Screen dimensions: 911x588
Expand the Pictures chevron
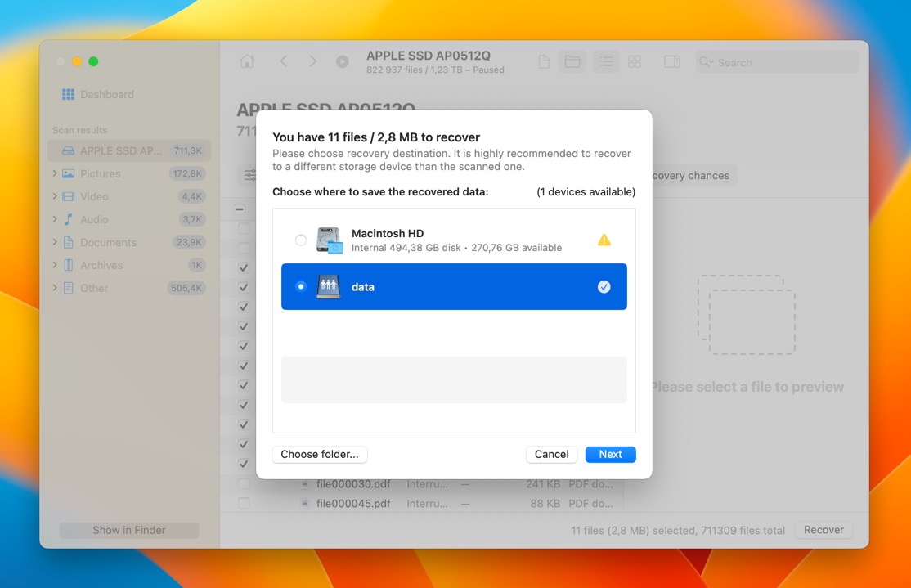point(55,173)
